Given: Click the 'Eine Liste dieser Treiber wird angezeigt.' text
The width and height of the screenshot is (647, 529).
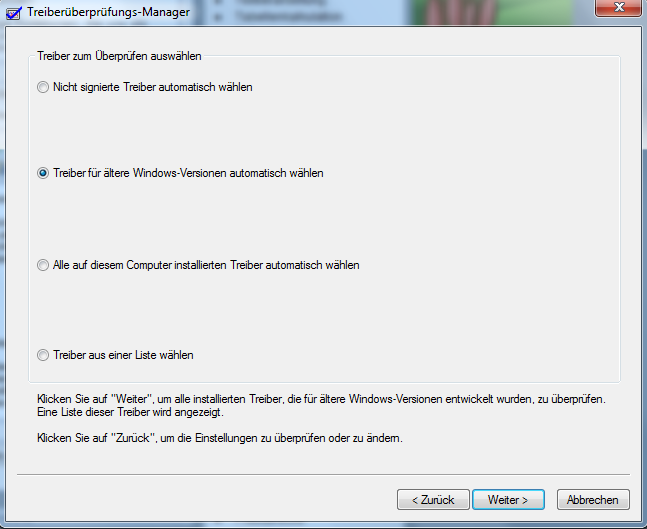Looking at the screenshot, I should click(x=130, y=412).
